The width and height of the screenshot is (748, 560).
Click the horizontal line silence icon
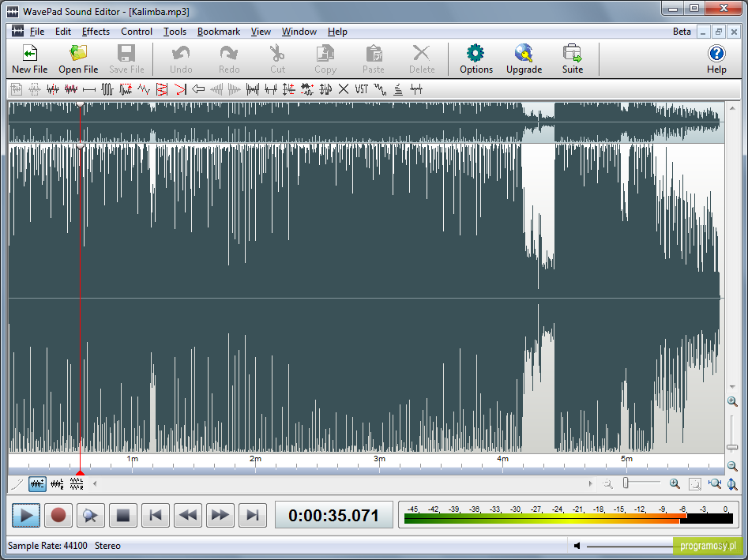click(x=89, y=89)
